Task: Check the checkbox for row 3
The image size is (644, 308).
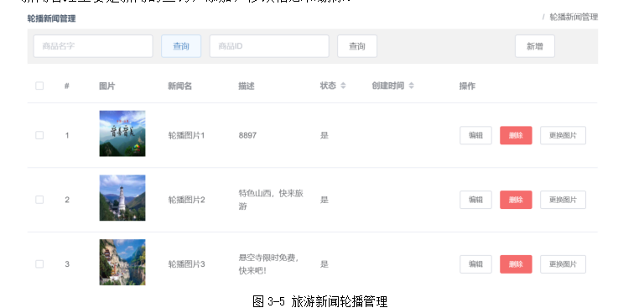Action: [39, 264]
